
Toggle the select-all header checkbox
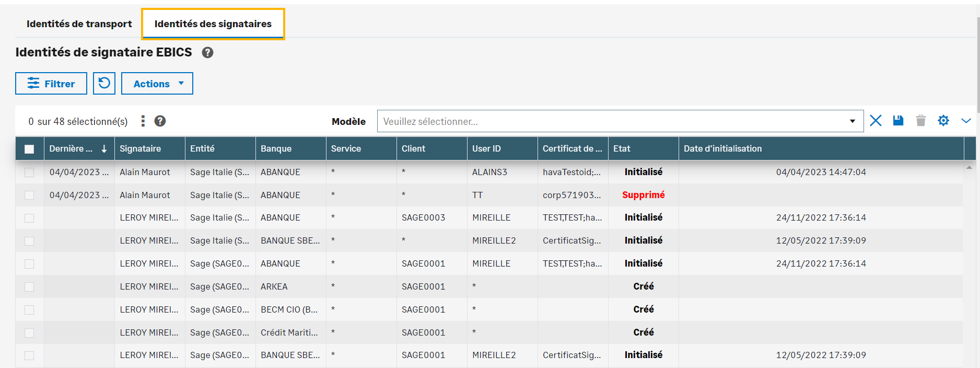tap(29, 149)
